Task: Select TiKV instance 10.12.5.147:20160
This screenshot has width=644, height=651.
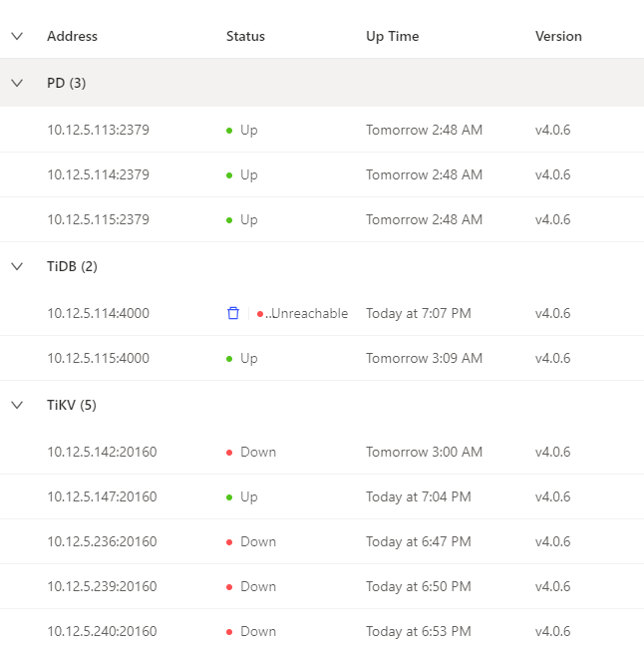Action: point(101,496)
